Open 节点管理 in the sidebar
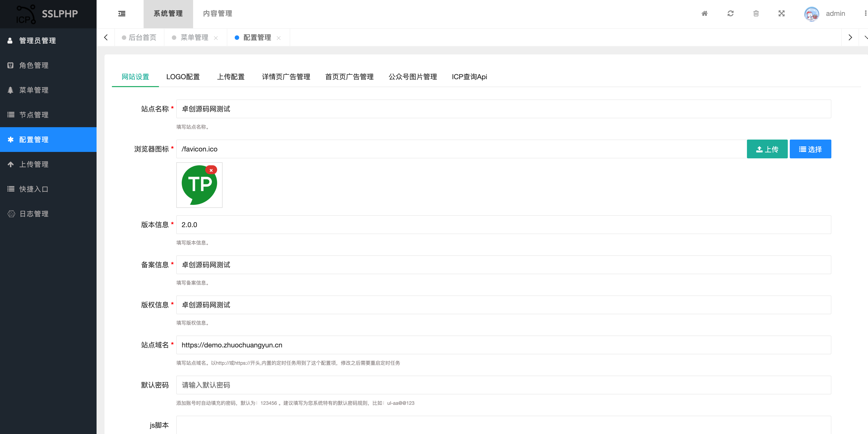The image size is (868, 434). click(x=48, y=115)
